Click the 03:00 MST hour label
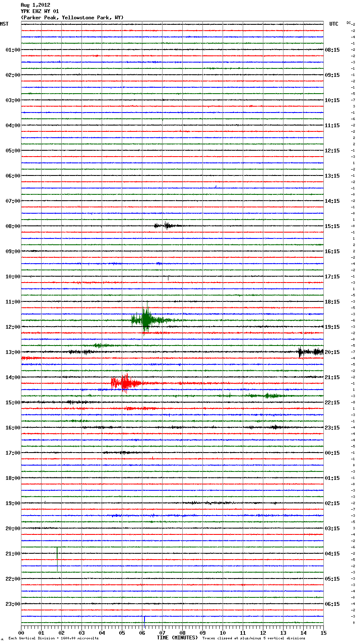 click(13, 100)
